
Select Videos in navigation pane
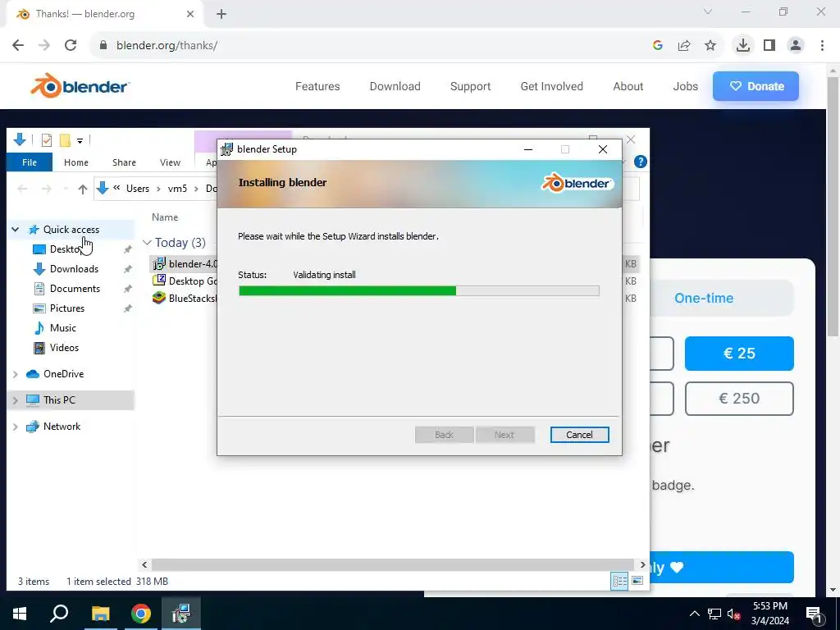pos(64,348)
